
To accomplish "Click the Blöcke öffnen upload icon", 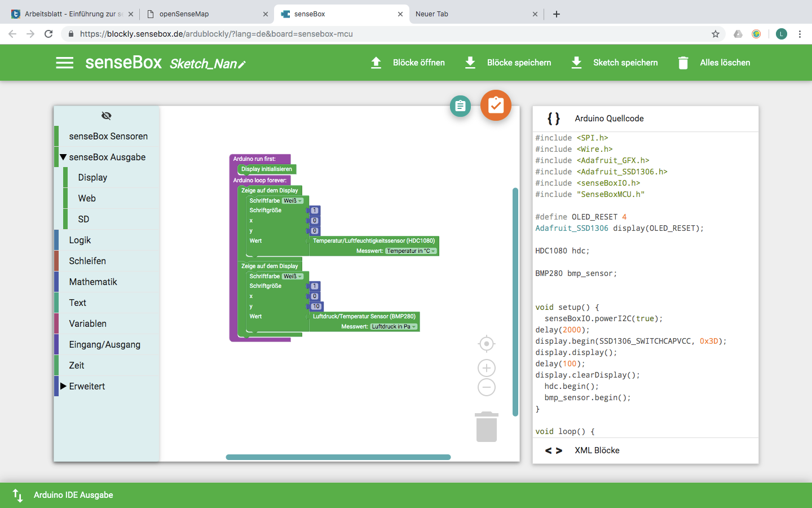I will pos(376,63).
